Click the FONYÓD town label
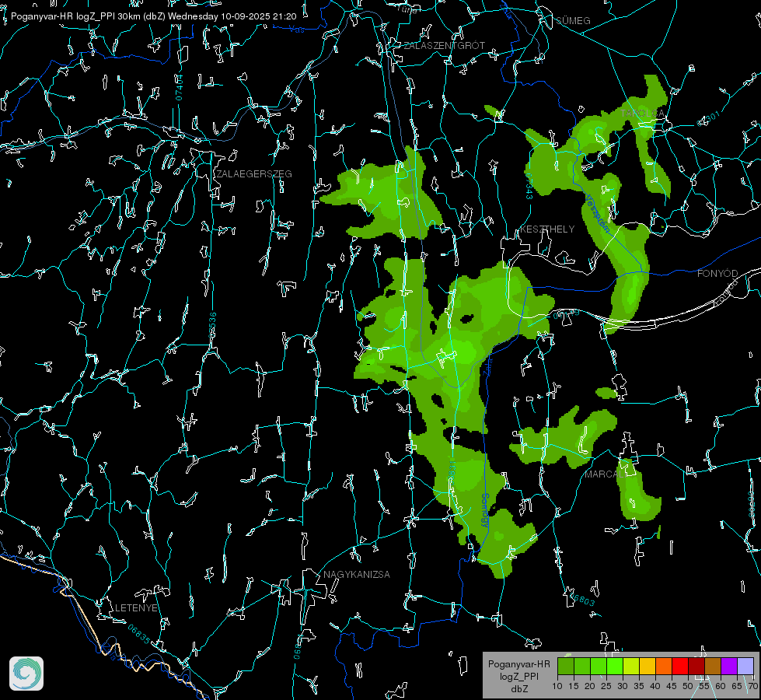 point(717,274)
